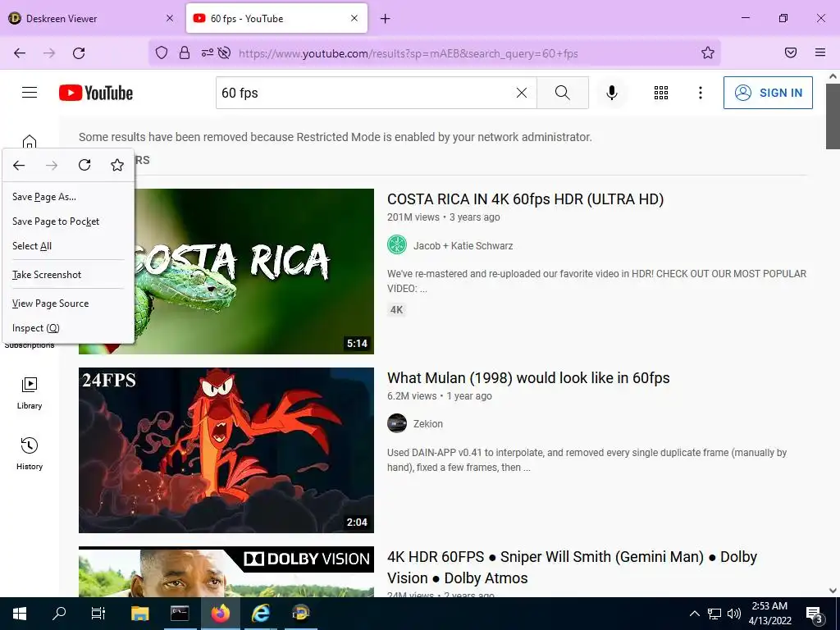Open the YouTube apps grid
This screenshot has width=840, height=630.
tap(661, 93)
